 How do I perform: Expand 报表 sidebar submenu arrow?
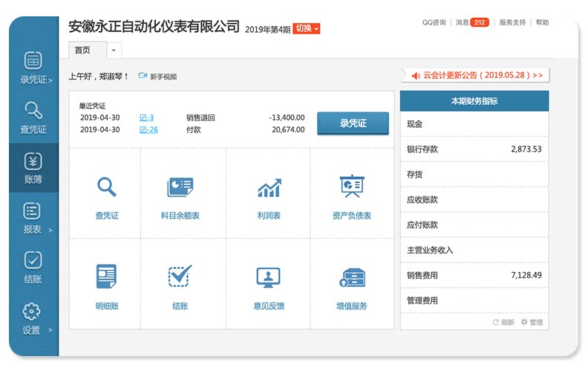coord(50,230)
